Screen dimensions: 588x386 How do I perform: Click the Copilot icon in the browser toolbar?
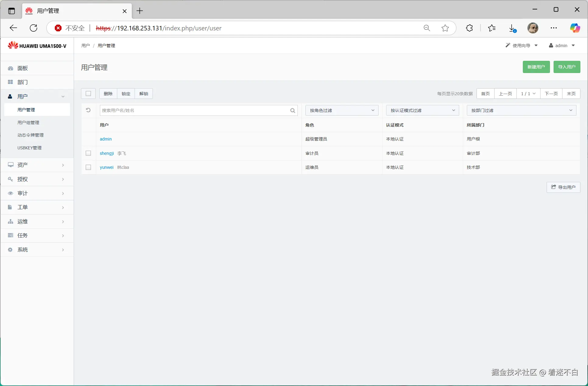575,28
